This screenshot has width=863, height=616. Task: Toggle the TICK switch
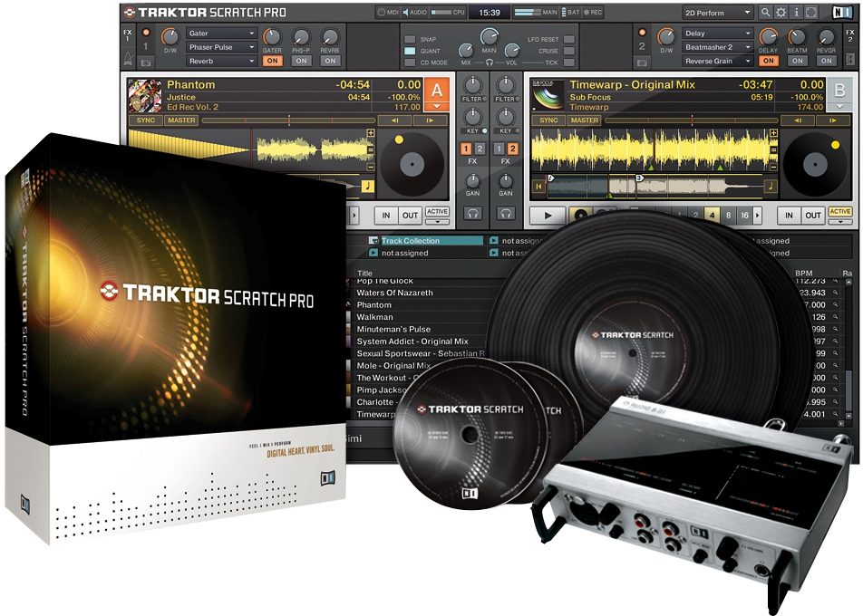tap(569, 63)
